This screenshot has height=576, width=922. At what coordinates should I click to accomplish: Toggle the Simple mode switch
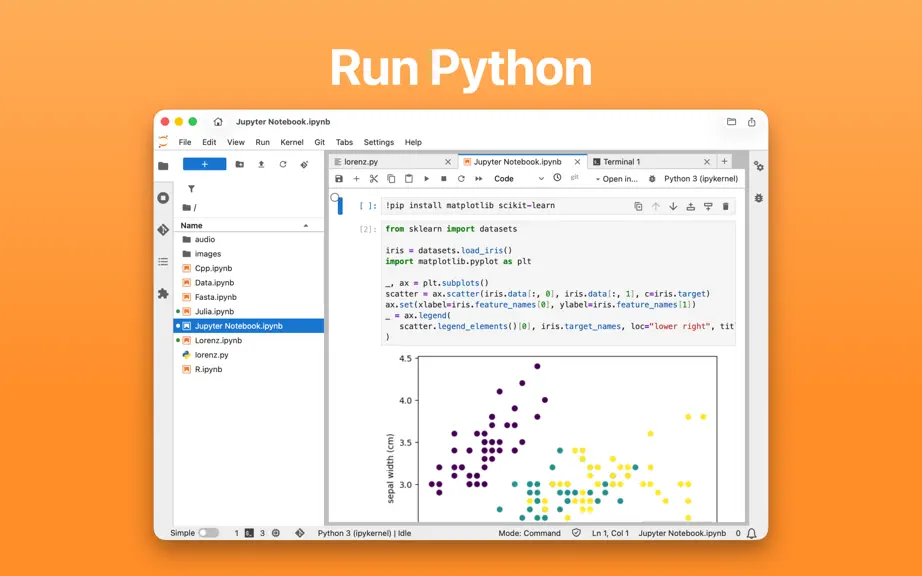coord(208,533)
